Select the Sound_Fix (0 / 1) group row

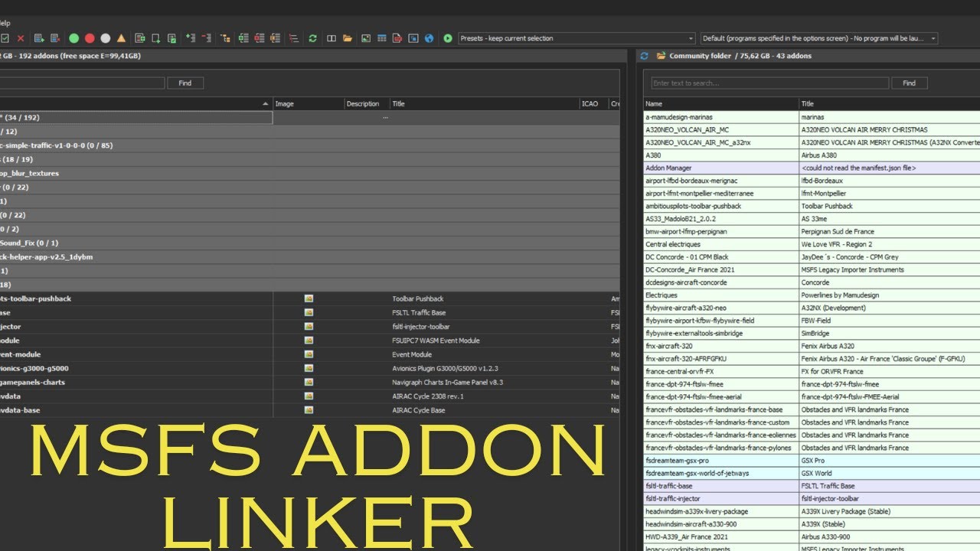(x=309, y=243)
